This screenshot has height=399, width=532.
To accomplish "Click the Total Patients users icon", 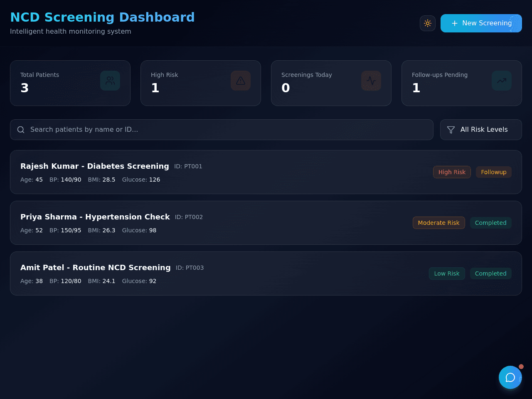I will pos(110,81).
